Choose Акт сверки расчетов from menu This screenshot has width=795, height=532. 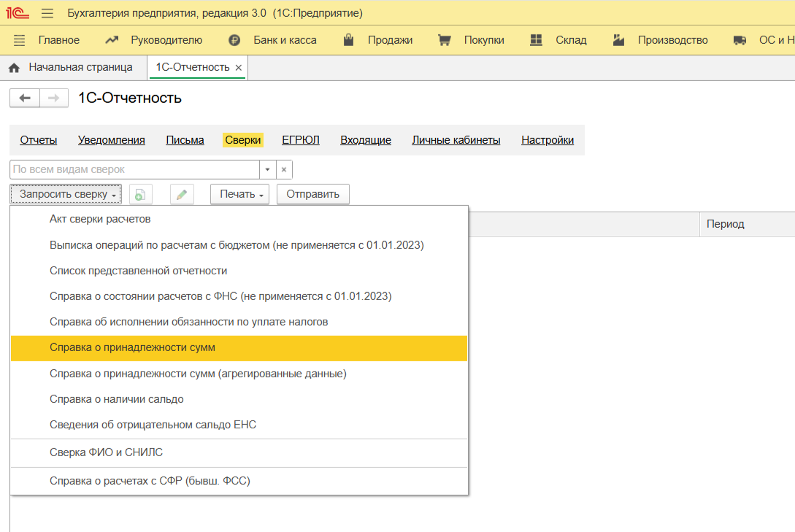pos(100,219)
